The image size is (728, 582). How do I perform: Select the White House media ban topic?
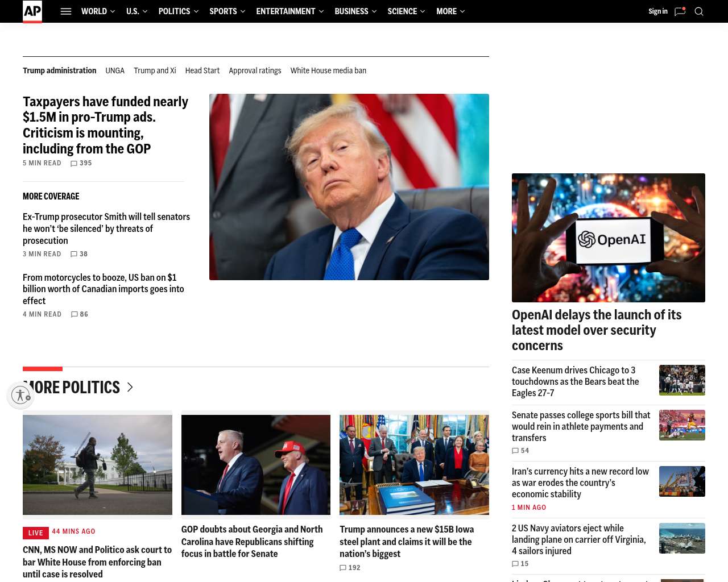pyautogui.click(x=328, y=71)
